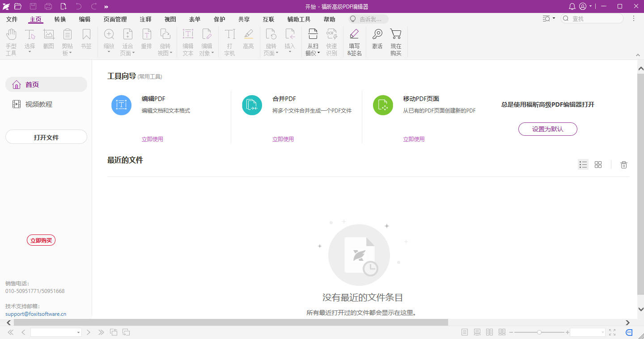
Task: Select Typewriter (打字机) tool
Action: (x=230, y=42)
